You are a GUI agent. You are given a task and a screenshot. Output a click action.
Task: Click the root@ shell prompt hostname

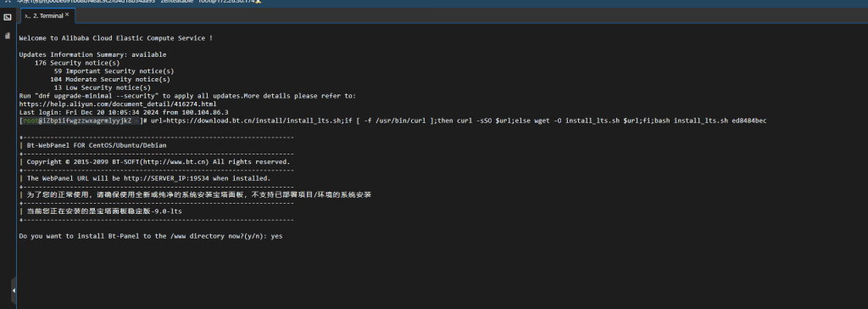pos(81,121)
